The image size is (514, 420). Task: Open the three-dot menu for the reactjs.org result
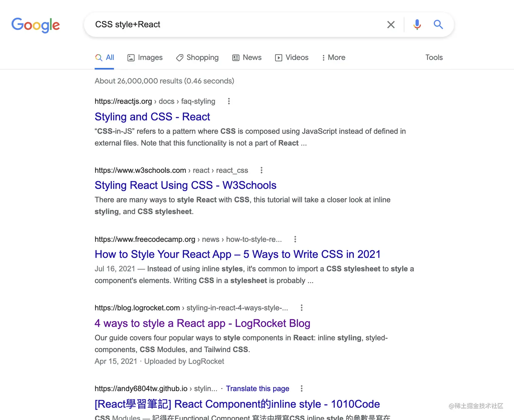229,101
